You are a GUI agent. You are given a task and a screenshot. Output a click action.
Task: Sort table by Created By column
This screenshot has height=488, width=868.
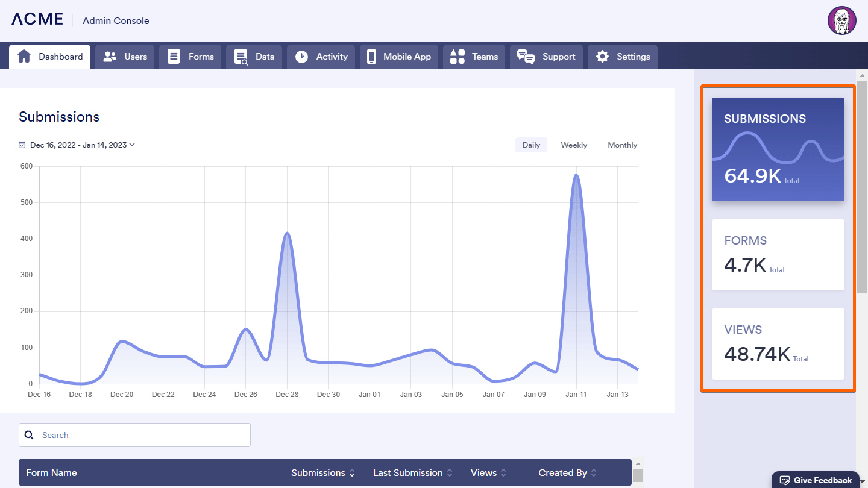567,473
